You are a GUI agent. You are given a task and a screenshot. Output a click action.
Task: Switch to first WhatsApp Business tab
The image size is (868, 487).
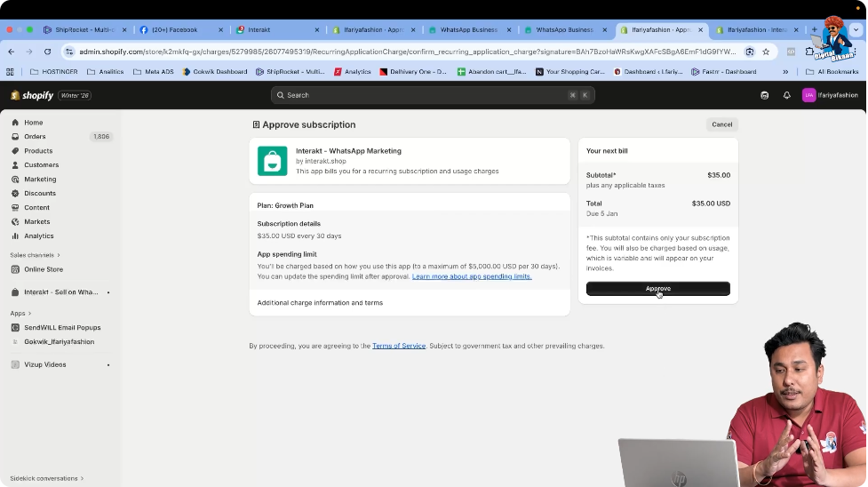tap(468, 30)
